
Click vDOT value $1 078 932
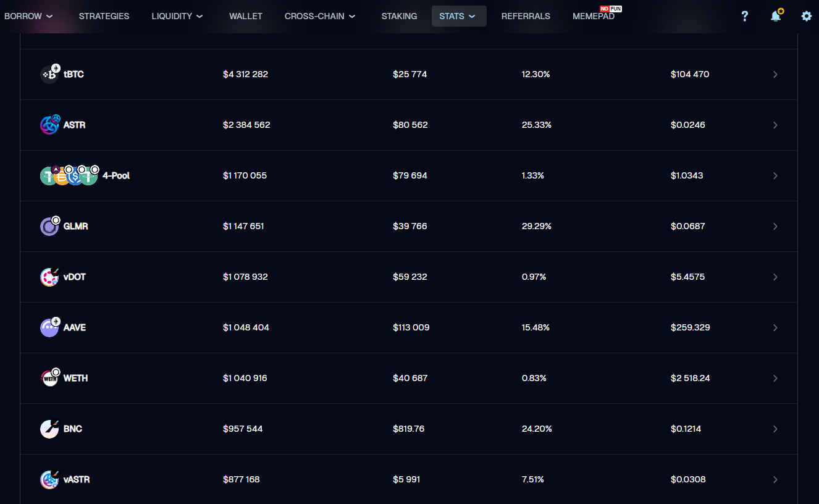coord(245,277)
